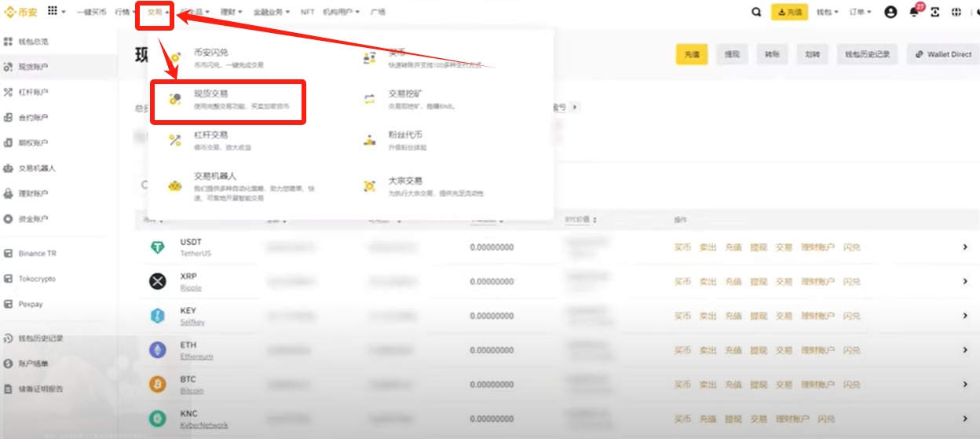The height and width of the screenshot is (439, 980).
Task: Click the Ripple link under XRP
Action: click(191, 288)
